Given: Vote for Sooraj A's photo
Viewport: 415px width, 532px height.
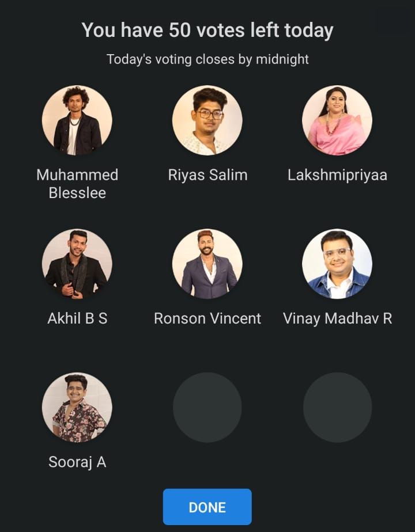Looking at the screenshot, I should (77, 407).
